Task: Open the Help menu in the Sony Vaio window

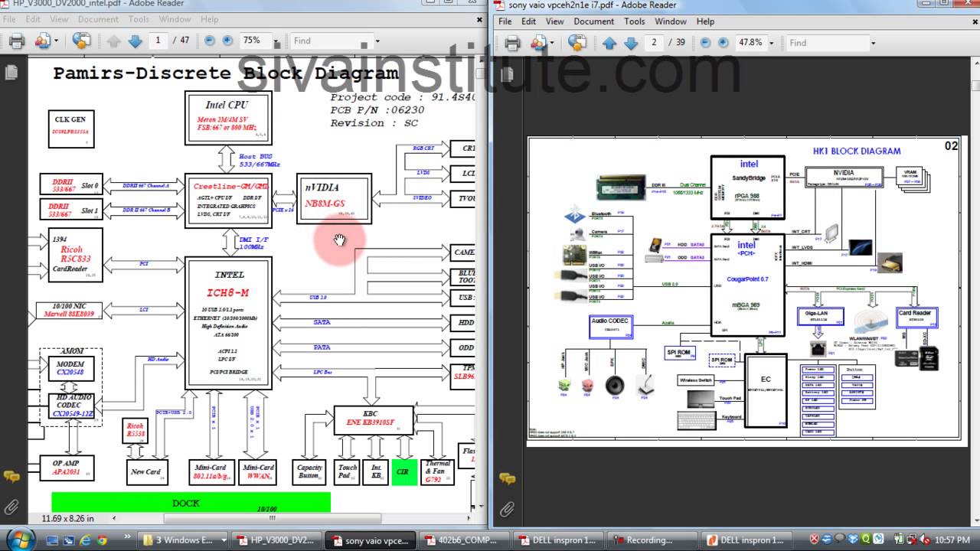Action: pos(705,21)
